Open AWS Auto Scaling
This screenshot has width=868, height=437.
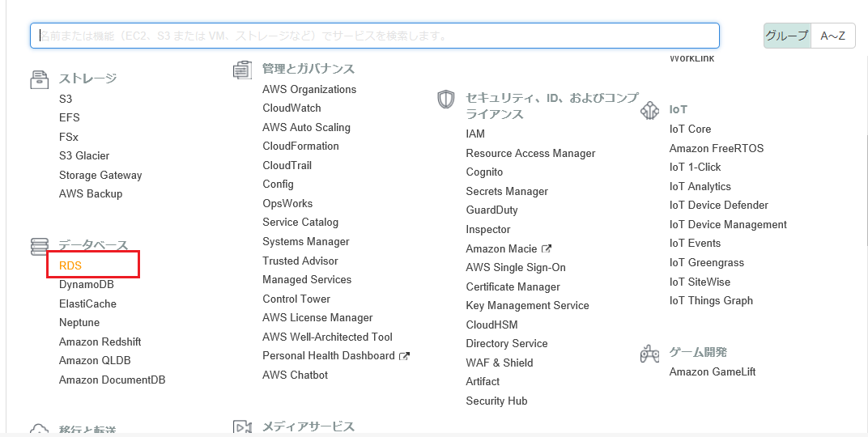[x=306, y=128]
